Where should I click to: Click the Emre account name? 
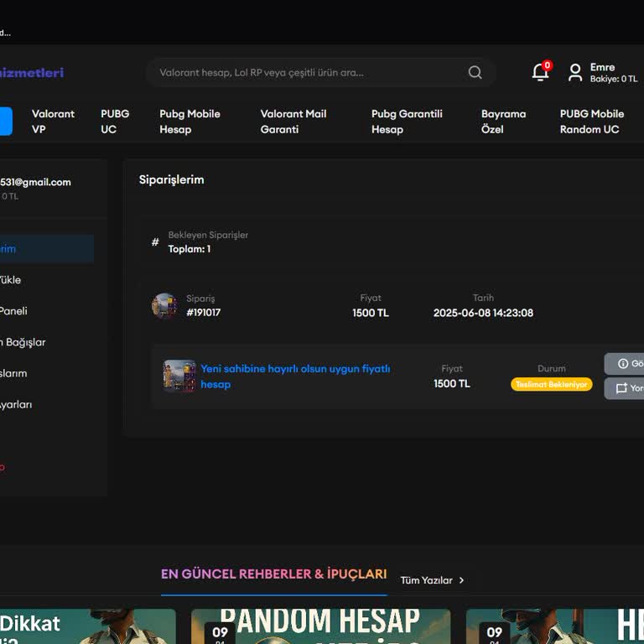click(x=603, y=67)
